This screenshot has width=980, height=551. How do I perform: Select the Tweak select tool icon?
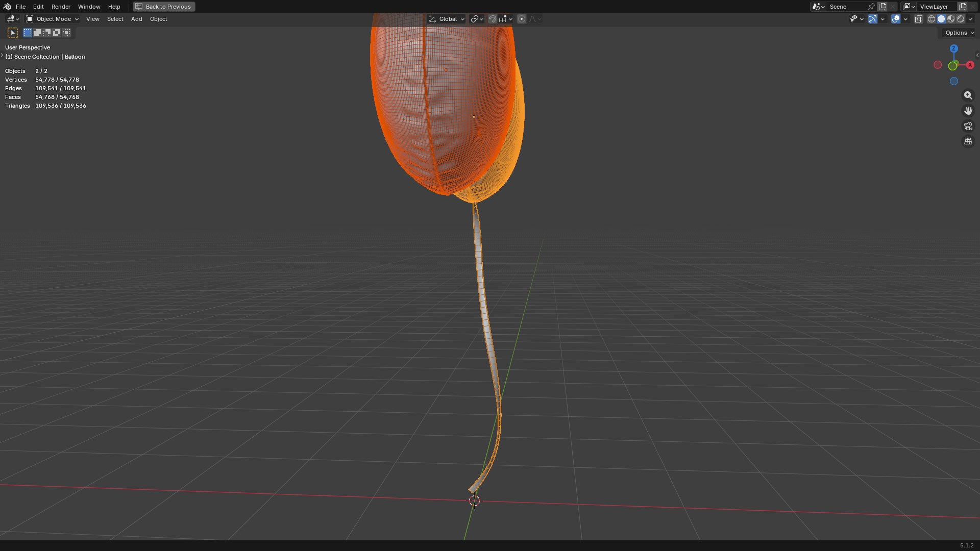coord(13,33)
